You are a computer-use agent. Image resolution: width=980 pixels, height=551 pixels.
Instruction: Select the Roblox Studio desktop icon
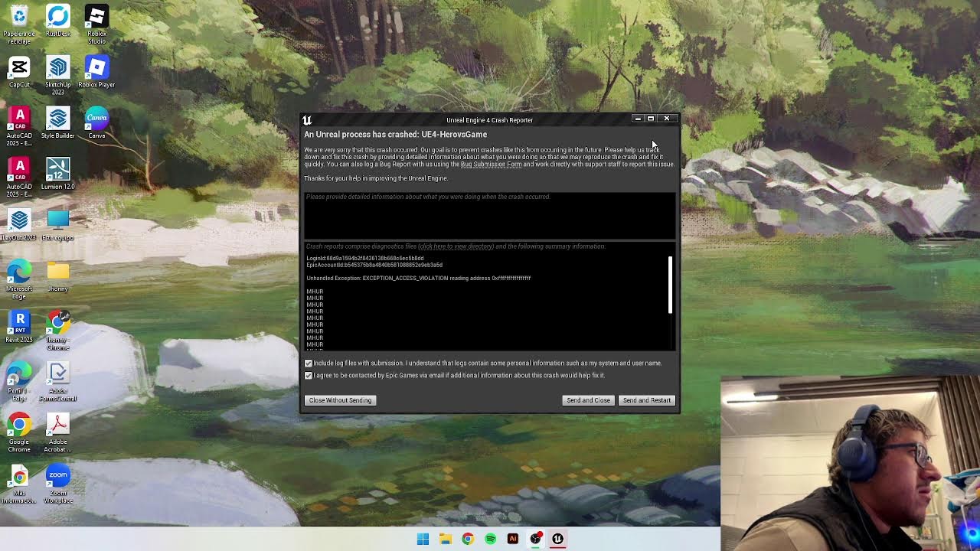click(x=96, y=23)
